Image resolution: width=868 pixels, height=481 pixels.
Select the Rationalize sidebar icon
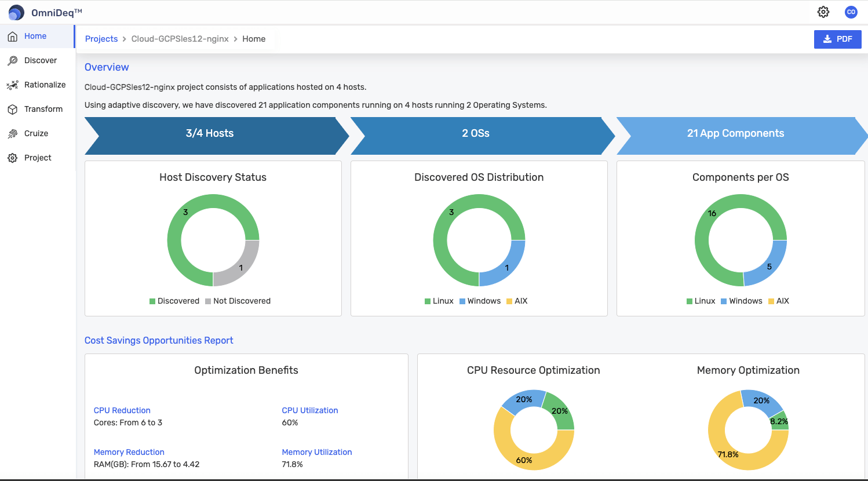pos(12,85)
